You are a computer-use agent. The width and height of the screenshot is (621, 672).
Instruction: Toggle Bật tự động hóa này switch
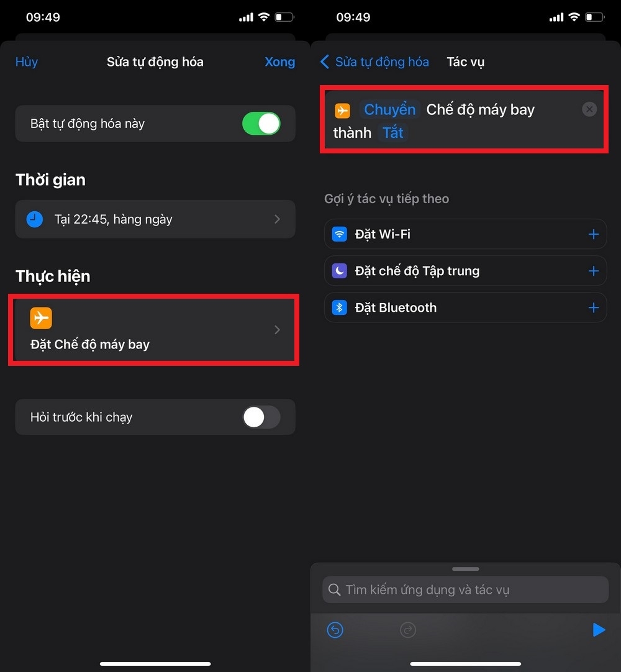tap(261, 124)
